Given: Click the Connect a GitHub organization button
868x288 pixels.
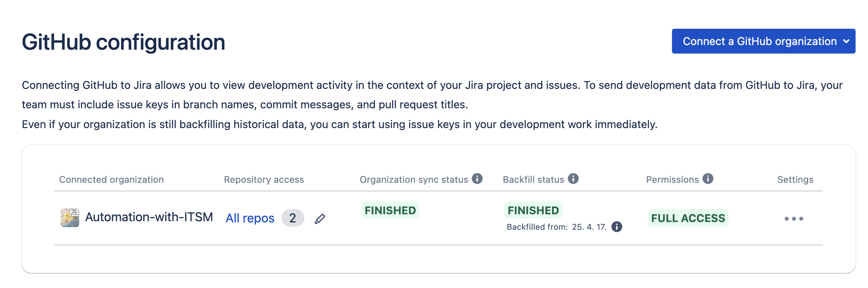Looking at the screenshot, I should point(759,41).
